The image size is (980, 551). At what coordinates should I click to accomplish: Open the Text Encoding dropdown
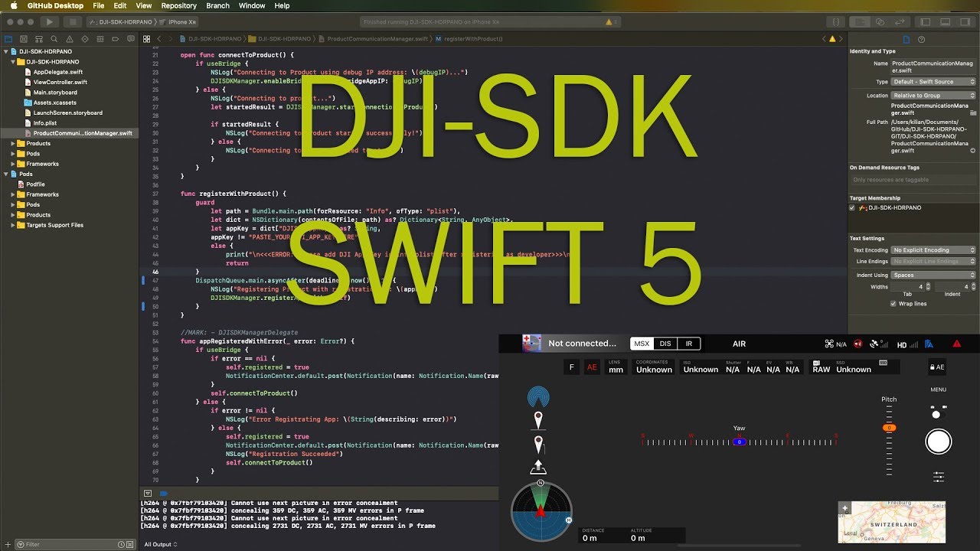pyautogui.click(x=933, y=250)
